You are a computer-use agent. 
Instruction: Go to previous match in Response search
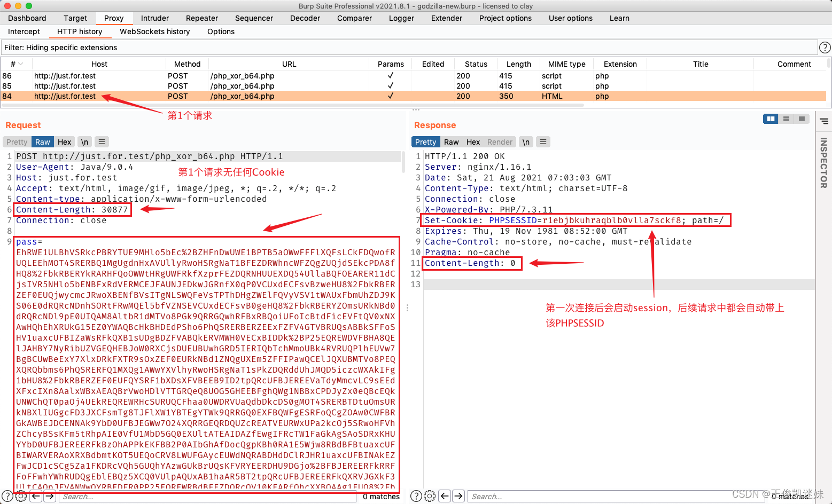point(445,497)
